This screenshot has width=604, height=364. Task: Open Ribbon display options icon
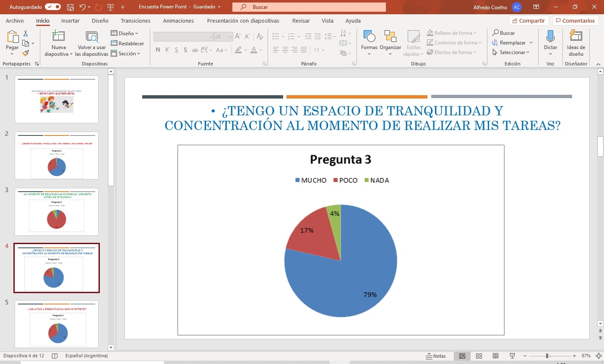(x=536, y=7)
